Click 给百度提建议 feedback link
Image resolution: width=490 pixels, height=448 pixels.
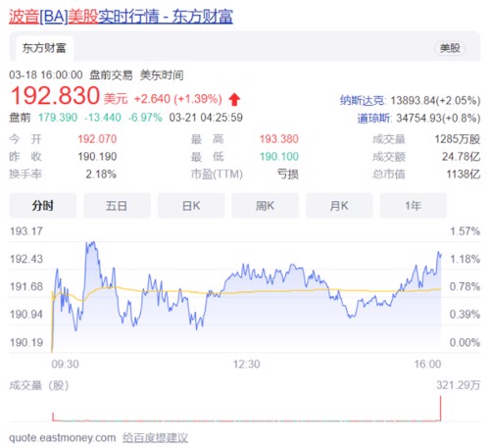point(155,437)
